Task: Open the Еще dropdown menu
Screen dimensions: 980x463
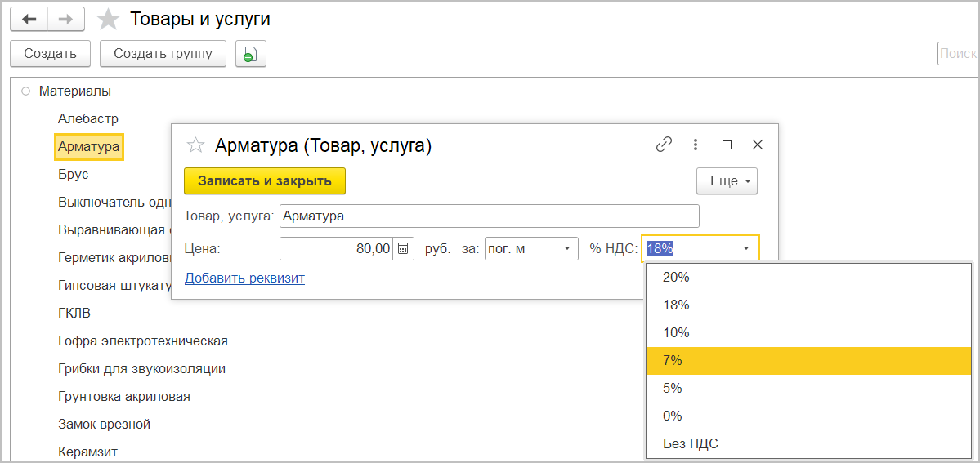Action: [x=727, y=181]
